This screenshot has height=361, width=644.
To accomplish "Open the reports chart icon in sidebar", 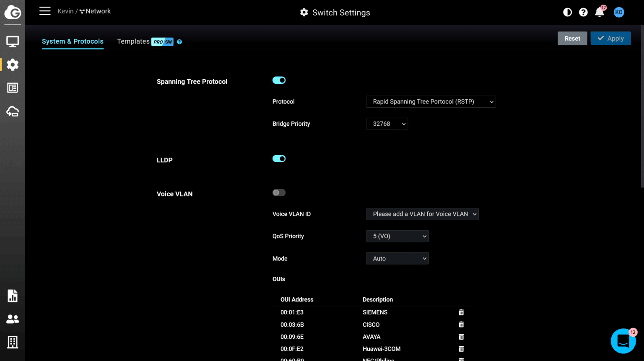I will pos(13,296).
